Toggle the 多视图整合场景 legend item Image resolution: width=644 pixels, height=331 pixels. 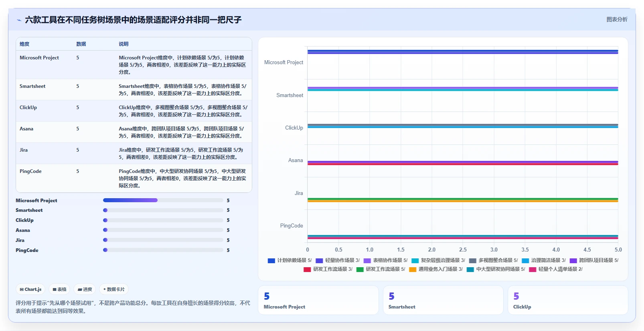pyautogui.click(x=493, y=260)
